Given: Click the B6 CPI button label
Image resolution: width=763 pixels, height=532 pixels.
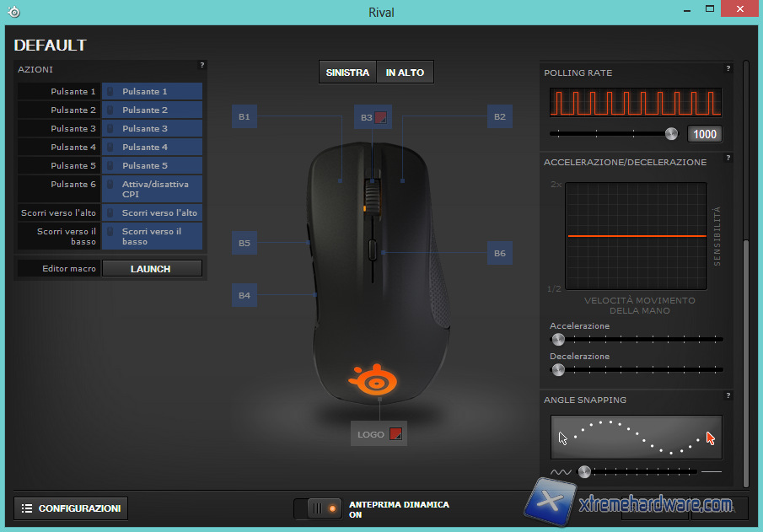Looking at the screenshot, I should [499, 253].
